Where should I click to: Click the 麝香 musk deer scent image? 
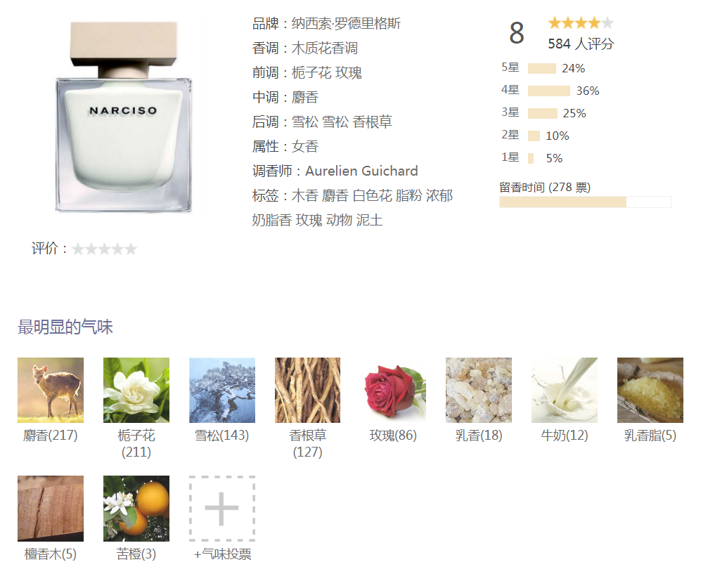(x=51, y=390)
